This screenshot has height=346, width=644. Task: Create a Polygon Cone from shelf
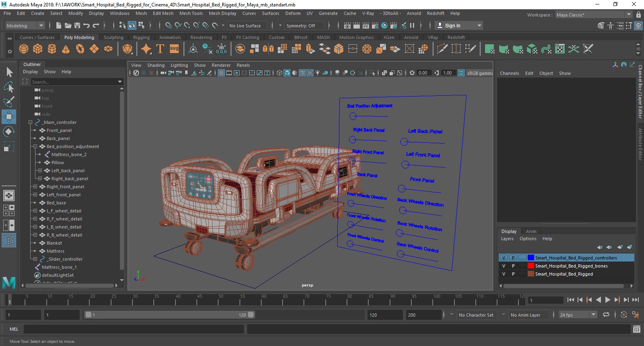tap(66, 49)
